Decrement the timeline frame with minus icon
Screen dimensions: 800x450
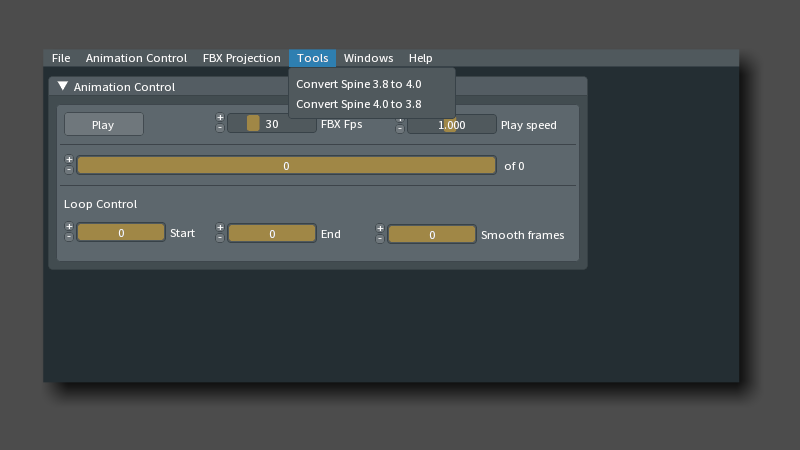69,171
